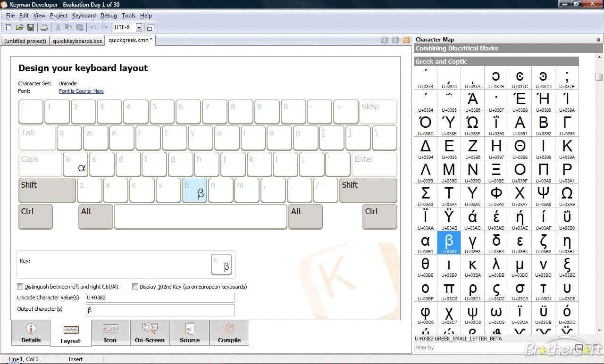Viewport: 604px width, 364px height.
Task: Open the Compile tab icon
Action: pos(229,333)
